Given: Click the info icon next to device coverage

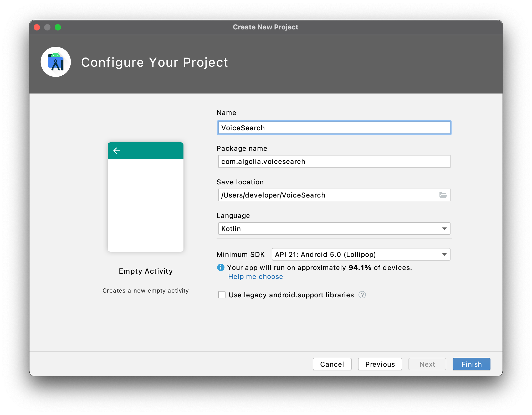Looking at the screenshot, I should click(221, 267).
